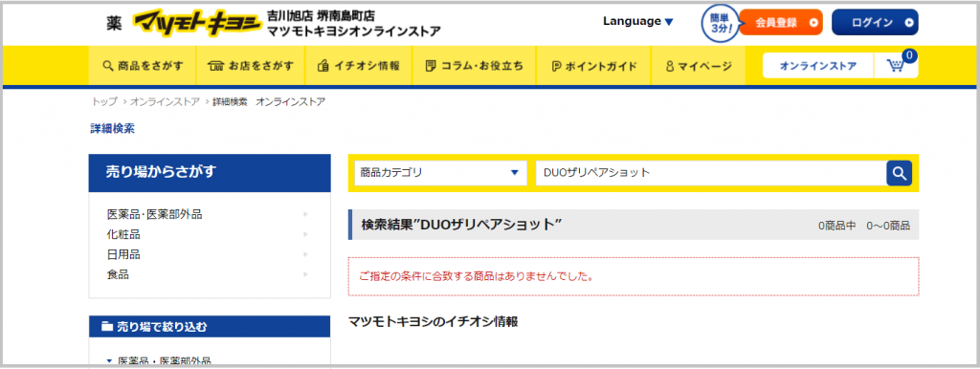Viewport: 980px width, 369px height.
Task: Click the マツモトキヨシのイチオシ情報 heading
Action: tap(434, 322)
